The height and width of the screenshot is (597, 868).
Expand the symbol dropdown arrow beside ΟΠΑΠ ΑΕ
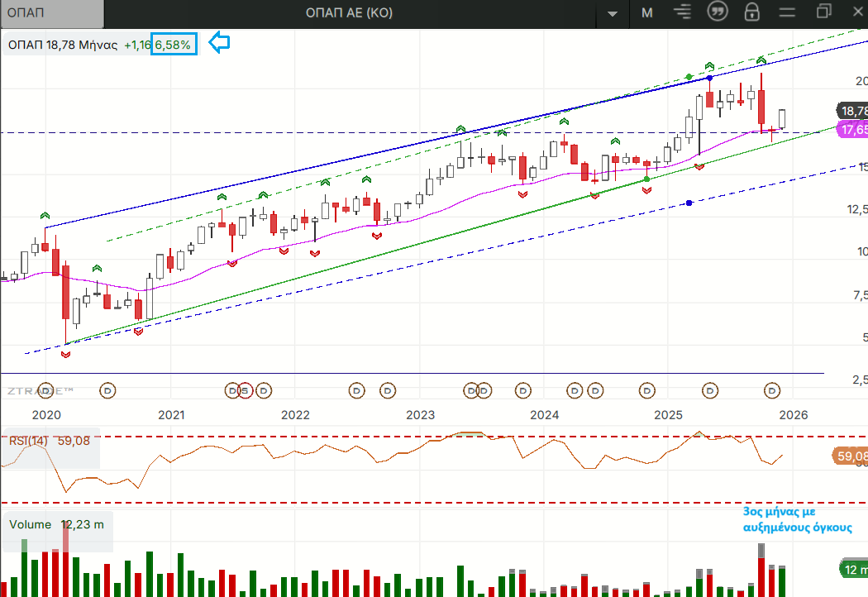pyautogui.click(x=613, y=13)
